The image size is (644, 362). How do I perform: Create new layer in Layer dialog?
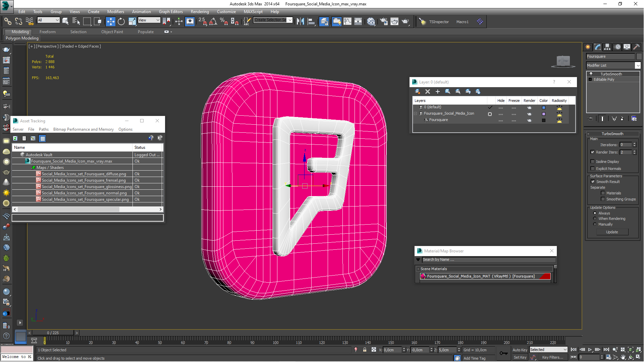(x=418, y=92)
